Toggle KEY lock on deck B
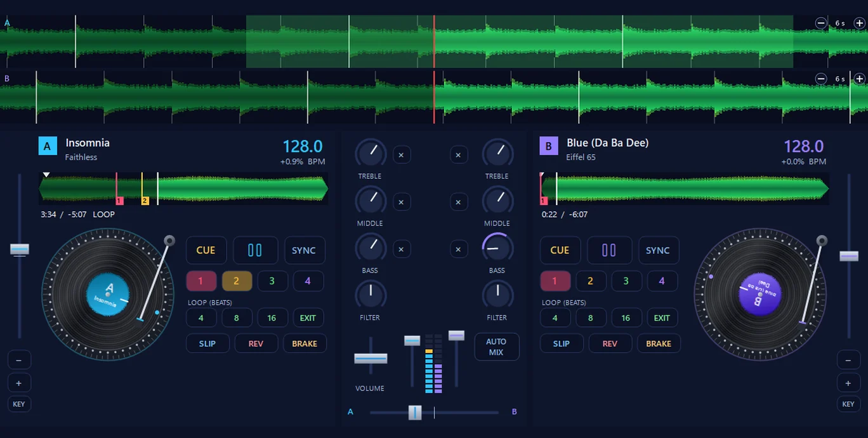The height and width of the screenshot is (438, 868). pos(848,404)
